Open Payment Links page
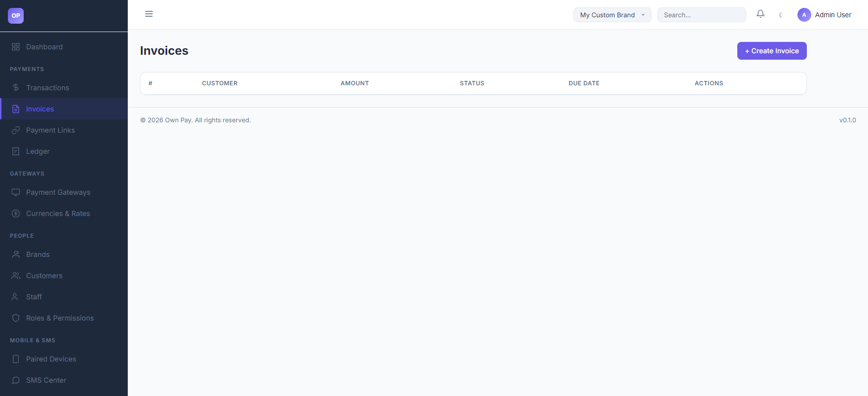Screen dimensions: 868x396 pyautogui.click(x=64, y=130)
